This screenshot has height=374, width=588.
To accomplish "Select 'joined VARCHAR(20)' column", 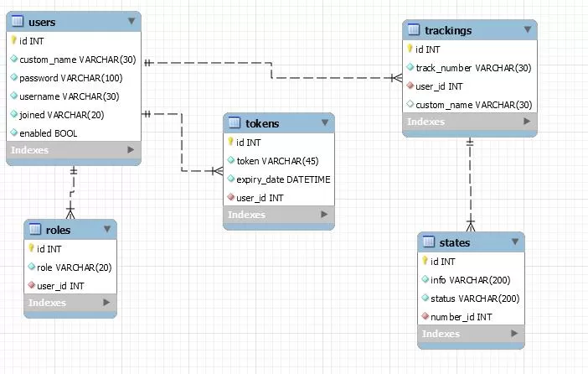I will [x=61, y=115].
